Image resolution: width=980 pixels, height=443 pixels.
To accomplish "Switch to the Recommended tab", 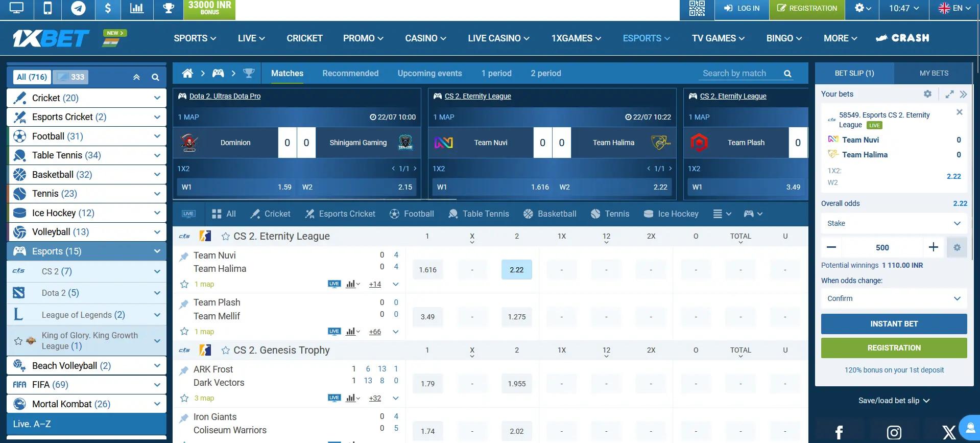I will pyautogui.click(x=350, y=73).
